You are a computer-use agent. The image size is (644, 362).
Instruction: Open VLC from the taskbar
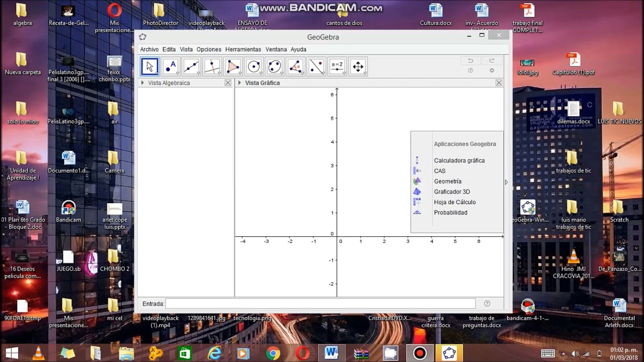38,353
